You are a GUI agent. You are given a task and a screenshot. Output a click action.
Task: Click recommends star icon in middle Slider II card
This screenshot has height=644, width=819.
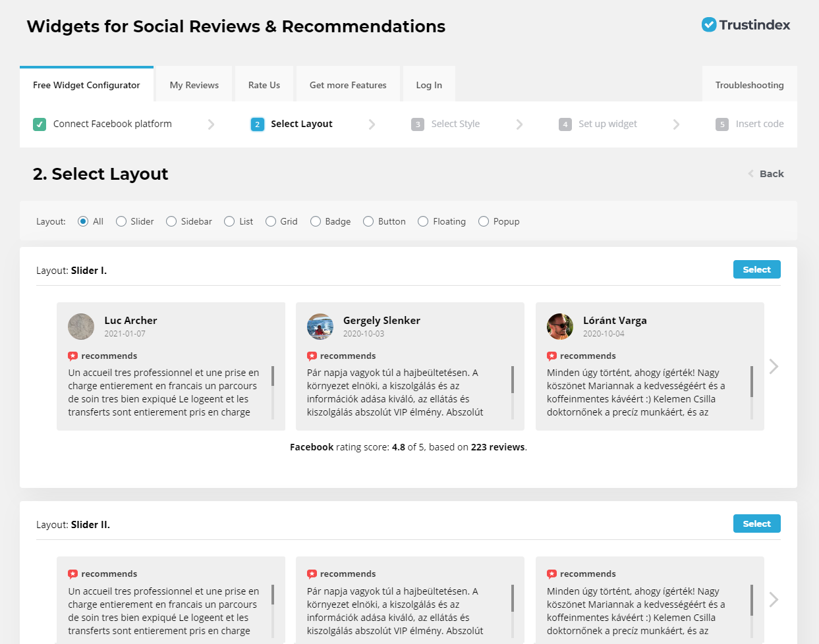[x=312, y=574]
